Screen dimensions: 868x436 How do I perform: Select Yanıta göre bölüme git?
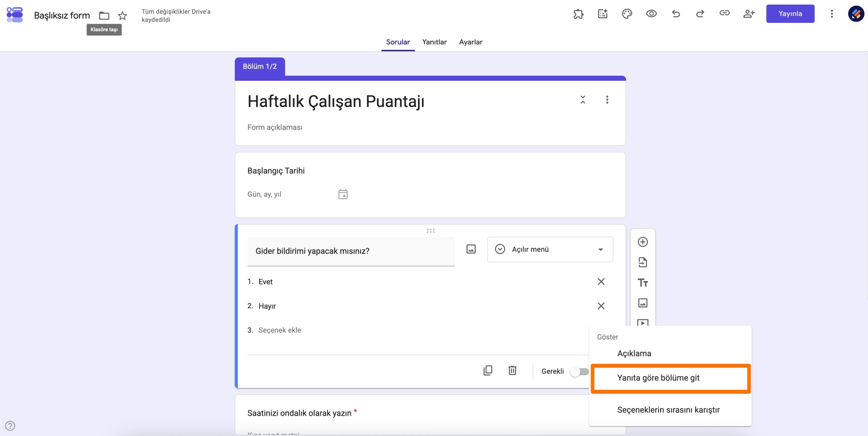(670, 378)
